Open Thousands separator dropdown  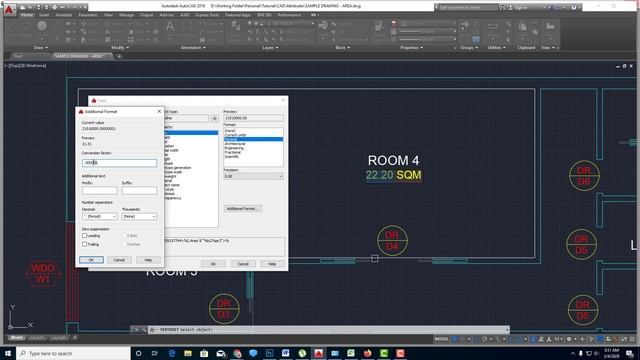pos(139,216)
